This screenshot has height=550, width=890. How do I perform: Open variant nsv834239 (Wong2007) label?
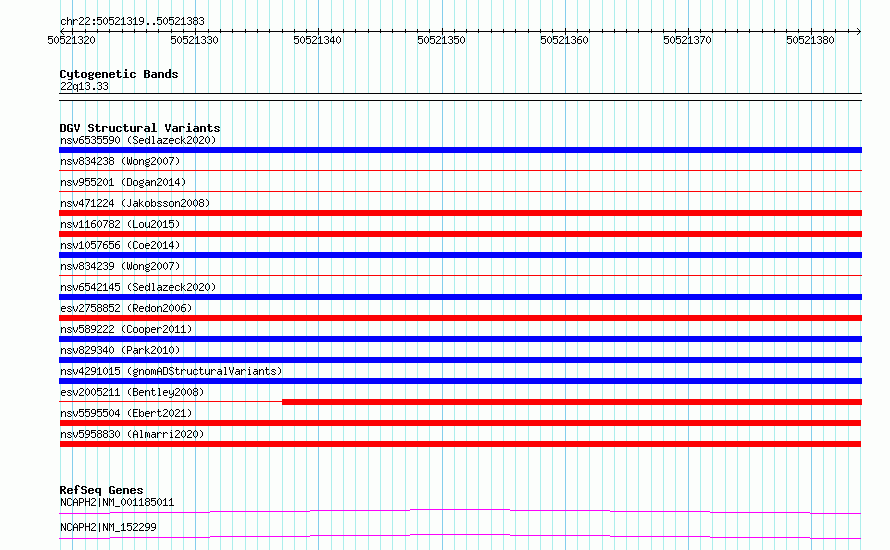[120, 266]
